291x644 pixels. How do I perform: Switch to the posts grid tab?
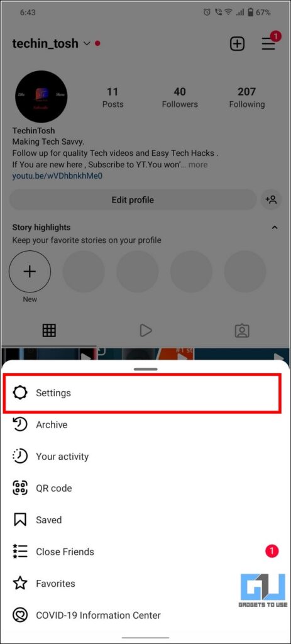49,331
